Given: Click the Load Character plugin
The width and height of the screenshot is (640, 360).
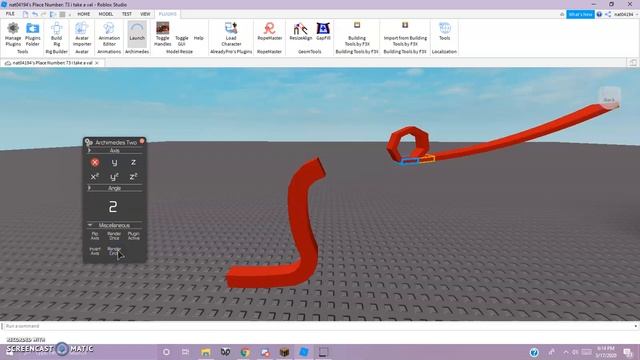Looking at the screenshot, I should tap(231, 34).
